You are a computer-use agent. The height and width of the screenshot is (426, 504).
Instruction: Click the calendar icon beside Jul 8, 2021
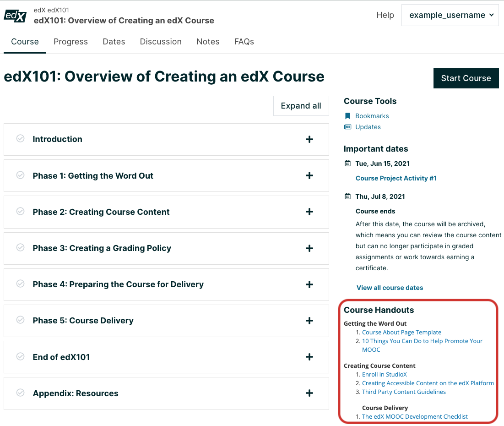347,197
